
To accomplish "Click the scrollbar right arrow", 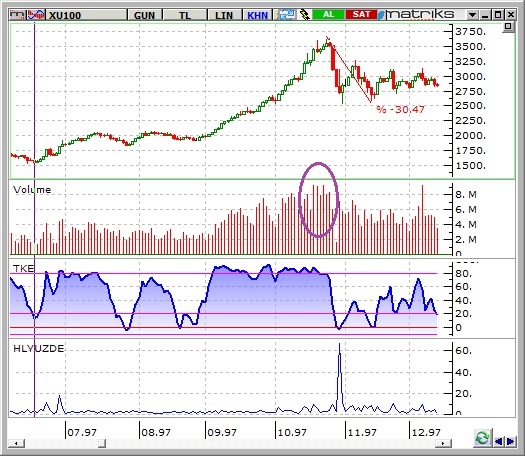I will [443, 443].
